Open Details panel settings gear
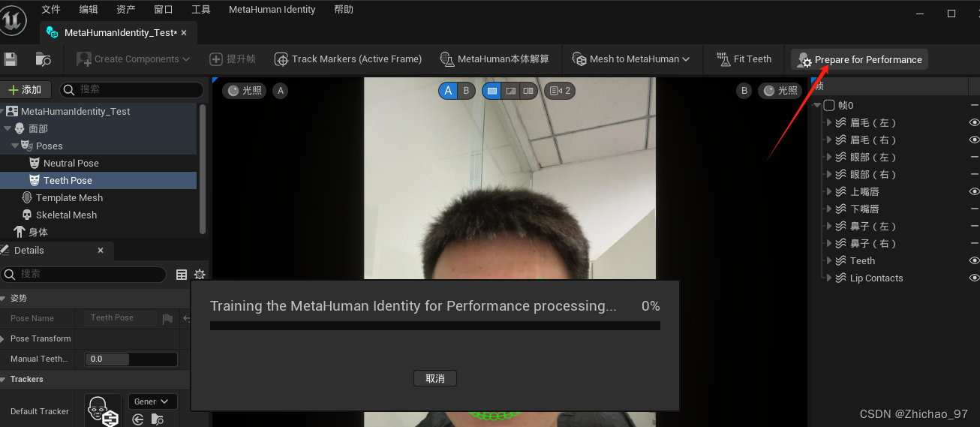 [x=200, y=275]
